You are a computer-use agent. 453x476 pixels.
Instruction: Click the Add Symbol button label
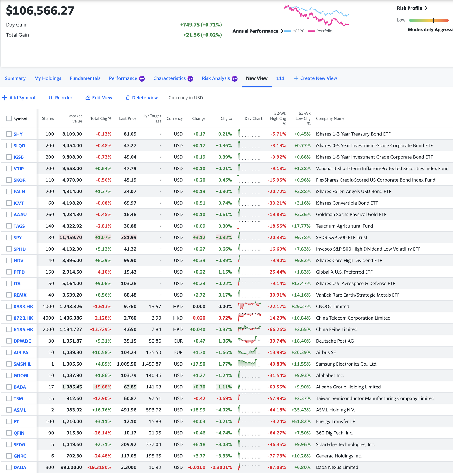pyautogui.click(x=22, y=98)
